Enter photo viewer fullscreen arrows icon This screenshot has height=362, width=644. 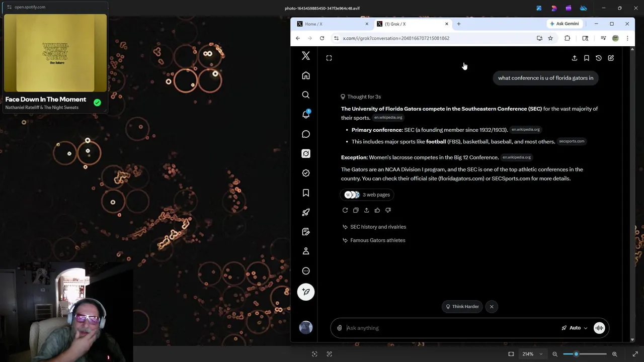click(635, 354)
